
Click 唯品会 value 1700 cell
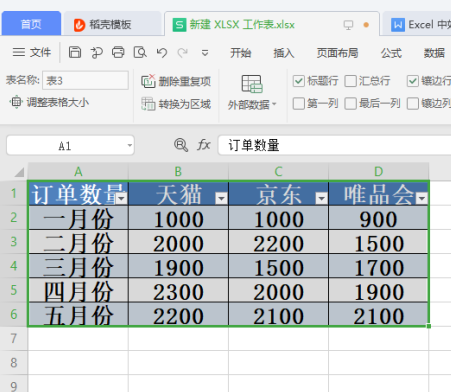pos(378,266)
